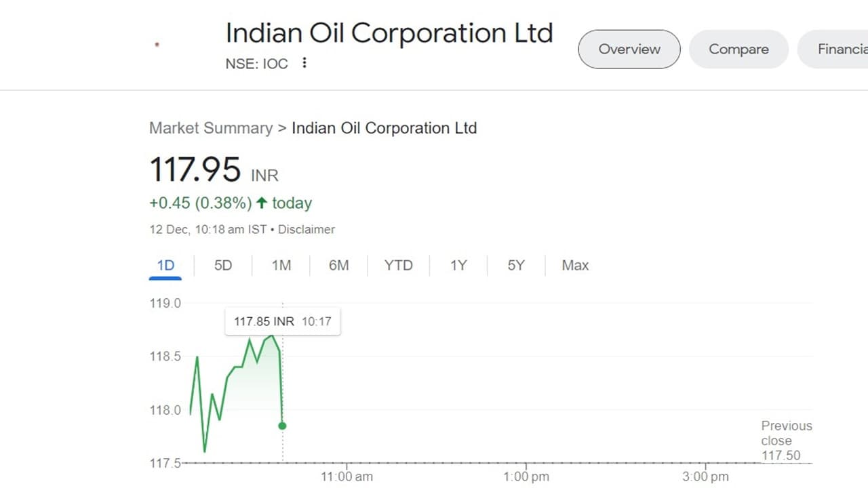The width and height of the screenshot is (868, 488).
Task: Select the YTD range
Action: [x=398, y=265]
